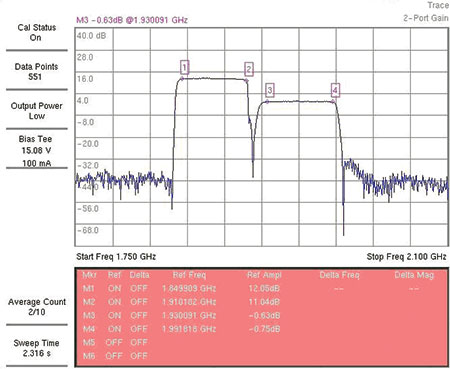The image size is (450, 369).
Task: Select marker 2 on the trace
Action: click(x=249, y=70)
